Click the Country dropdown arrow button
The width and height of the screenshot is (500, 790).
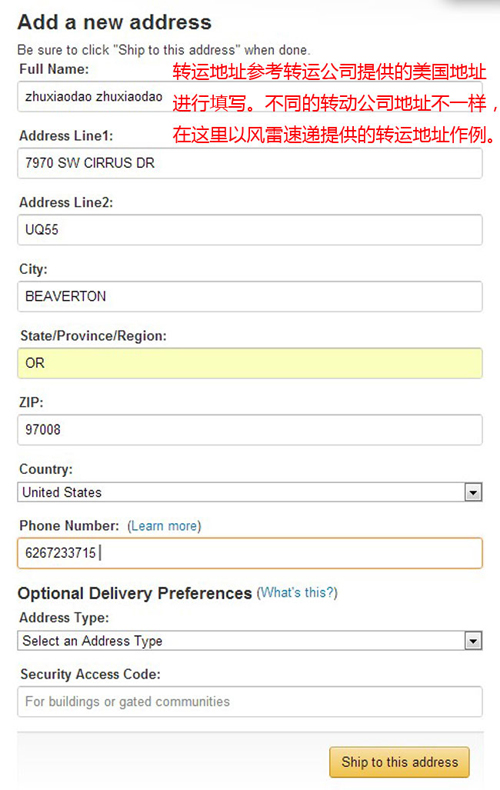tap(473, 492)
